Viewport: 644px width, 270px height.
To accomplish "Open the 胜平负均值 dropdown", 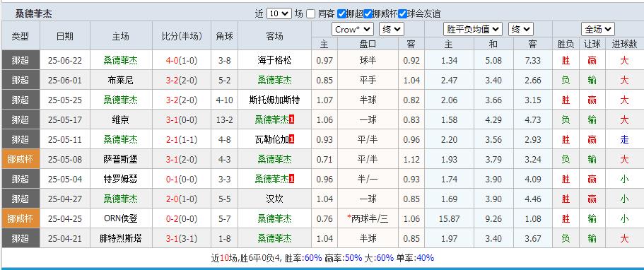I will 473,29.
